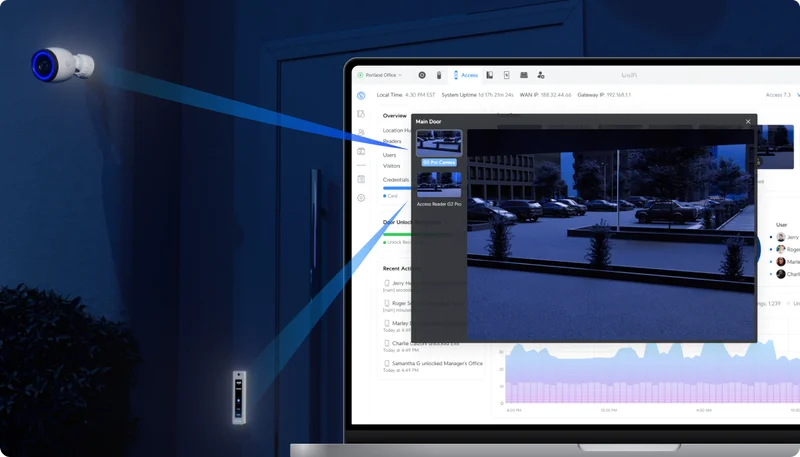Click the main parking lot video feed
800x457 pixels.
click(611, 235)
